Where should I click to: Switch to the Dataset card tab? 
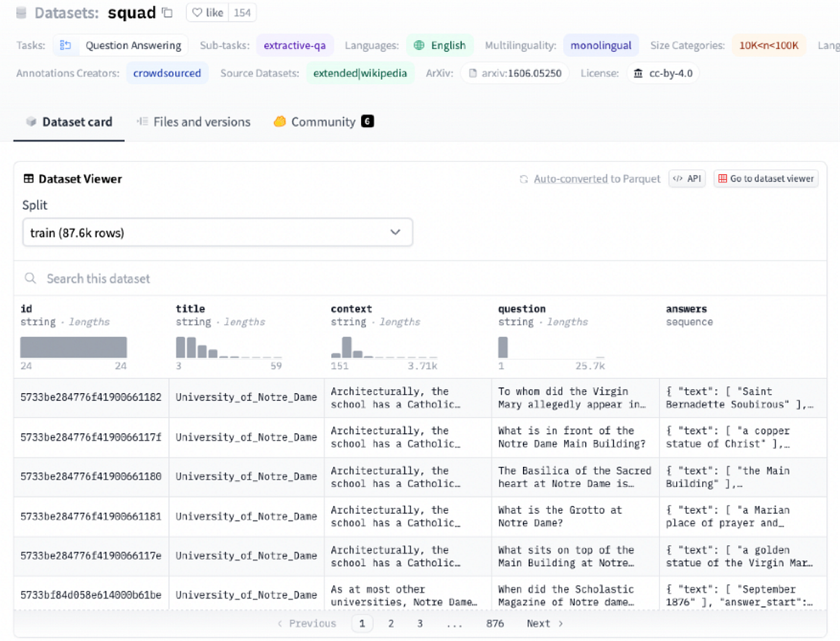(x=69, y=122)
